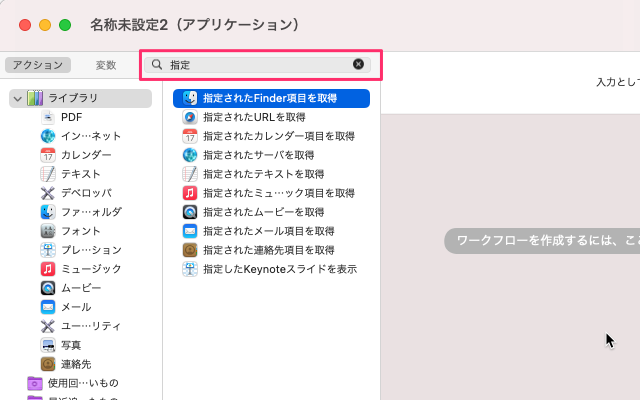Choose 指定されたメール項目を取得 action
Screen dimensions: 640x400
[x=268, y=231]
